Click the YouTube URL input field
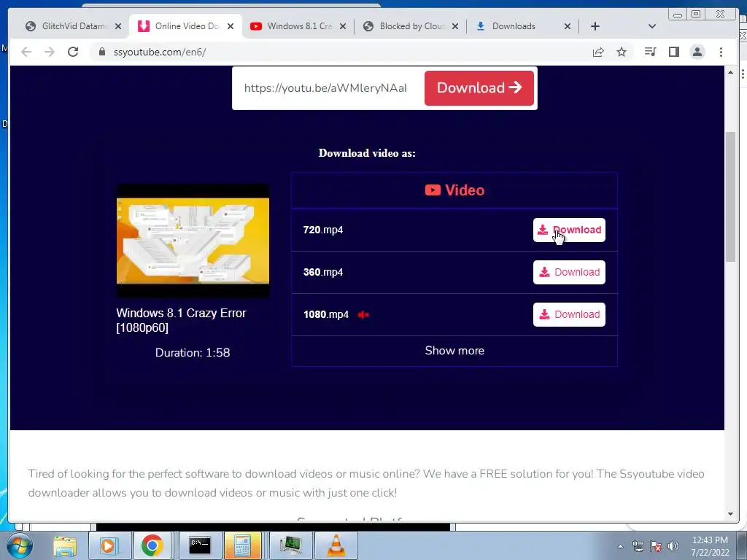Image resolution: width=747 pixels, height=560 pixels. tap(328, 88)
